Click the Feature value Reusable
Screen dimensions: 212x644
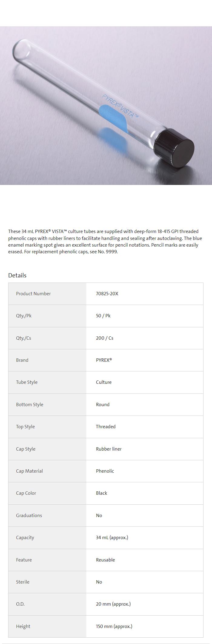pos(105,560)
